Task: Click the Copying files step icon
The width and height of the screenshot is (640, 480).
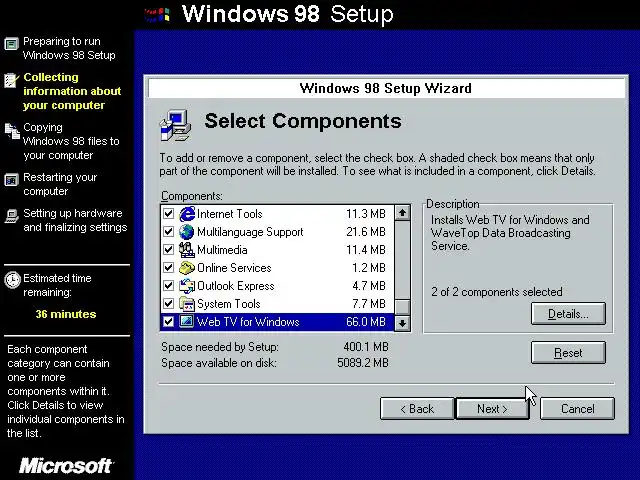Action: [x=12, y=131]
